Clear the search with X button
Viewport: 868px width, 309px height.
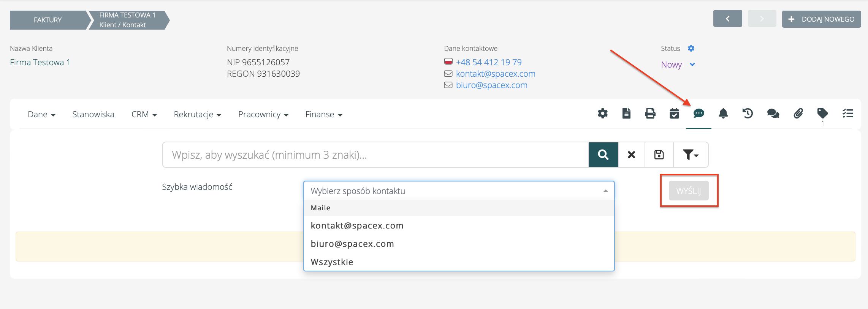[x=631, y=155]
